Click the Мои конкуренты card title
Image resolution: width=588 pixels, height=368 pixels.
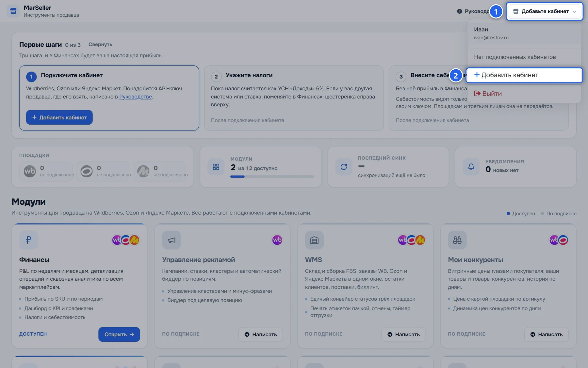pyautogui.click(x=476, y=260)
